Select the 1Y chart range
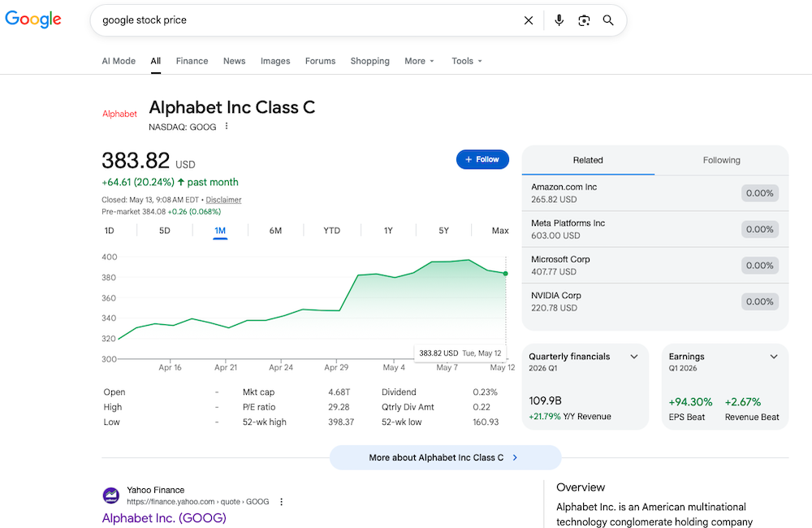This screenshot has height=528, width=812. click(388, 231)
